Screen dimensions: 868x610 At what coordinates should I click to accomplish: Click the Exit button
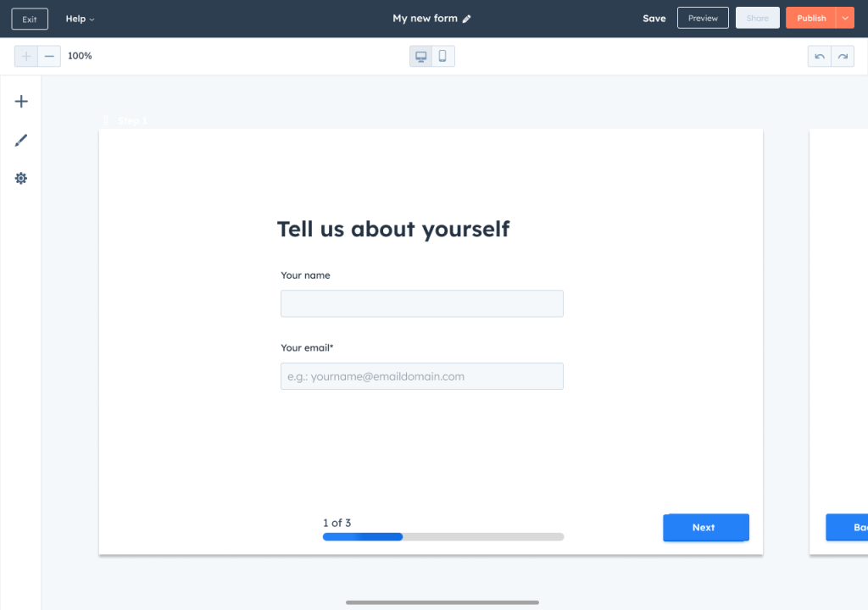click(30, 19)
